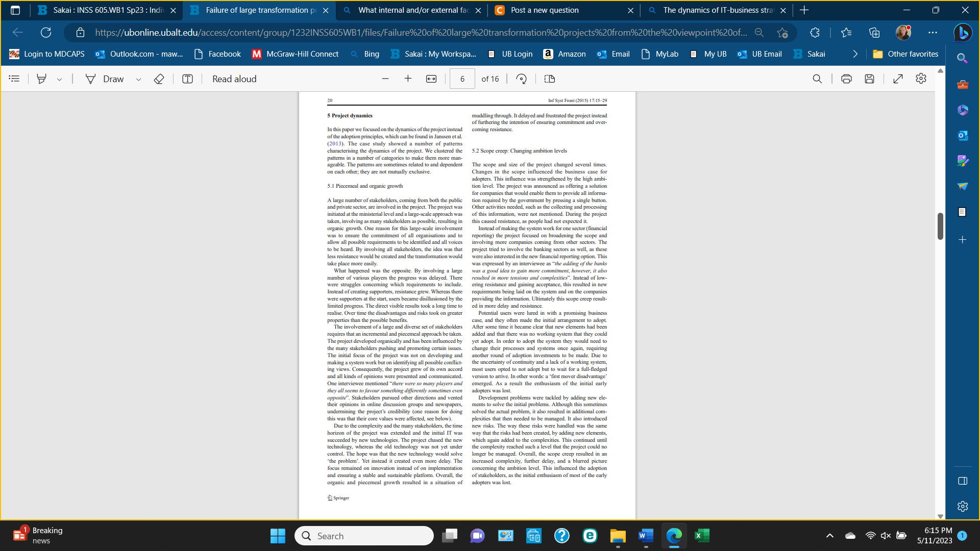Select the Erase tool
This screenshot has height=551, width=980.
tap(159, 79)
